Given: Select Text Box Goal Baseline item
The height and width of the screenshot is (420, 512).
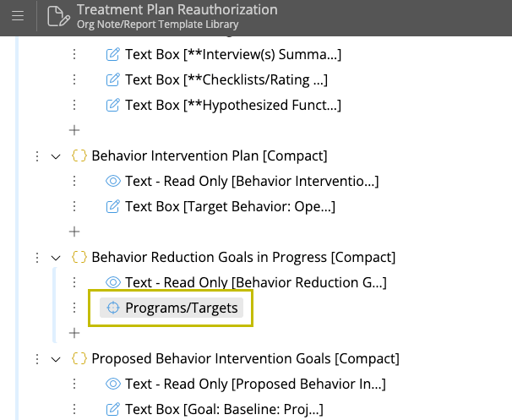Looking at the screenshot, I should click(223, 410).
